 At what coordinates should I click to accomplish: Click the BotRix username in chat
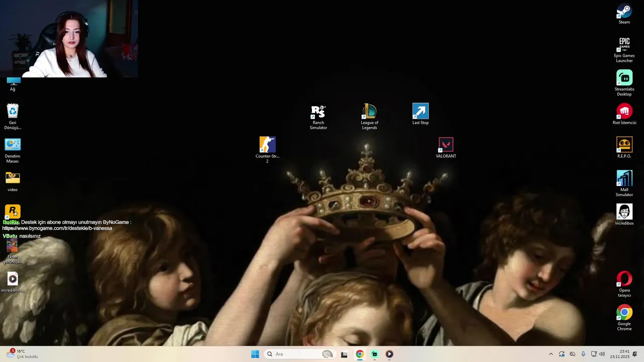11,222
